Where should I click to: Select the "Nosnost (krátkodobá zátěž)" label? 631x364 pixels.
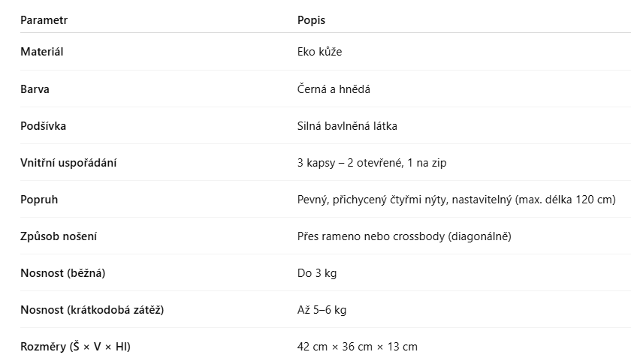(x=92, y=309)
